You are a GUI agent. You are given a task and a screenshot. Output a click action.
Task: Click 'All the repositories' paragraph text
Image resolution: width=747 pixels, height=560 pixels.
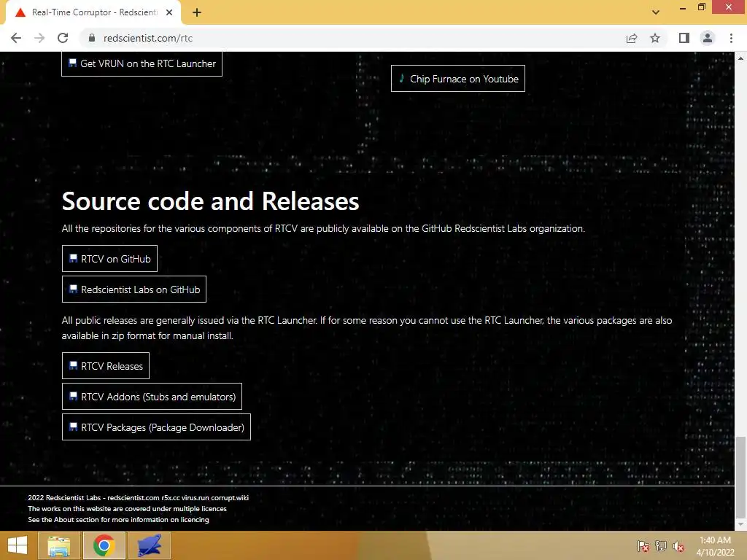[323, 228]
